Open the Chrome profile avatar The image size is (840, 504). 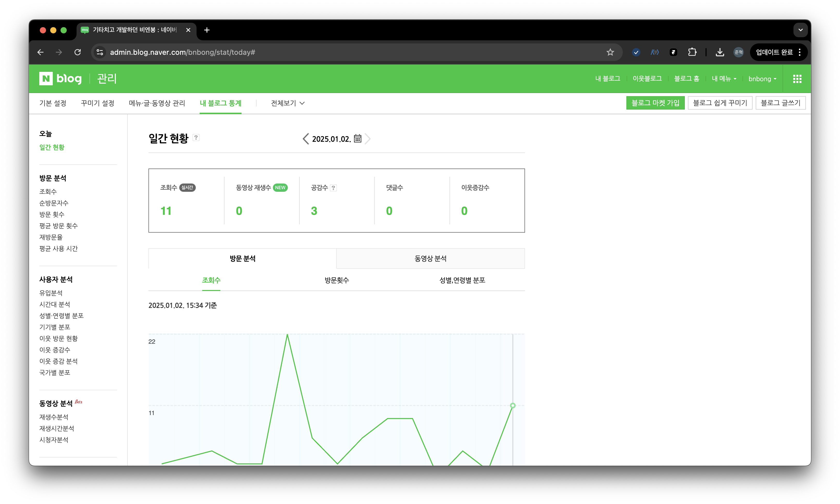click(738, 52)
